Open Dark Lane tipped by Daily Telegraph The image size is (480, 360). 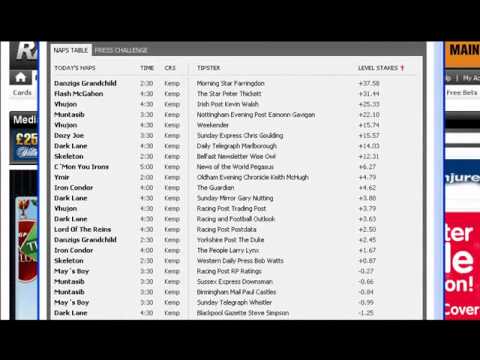[71, 146]
